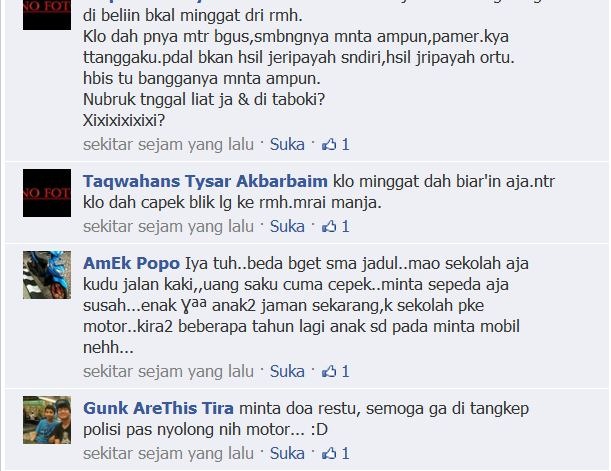Like the Xixixixixi comment via Suka
611x471 pixels.
[287, 144]
